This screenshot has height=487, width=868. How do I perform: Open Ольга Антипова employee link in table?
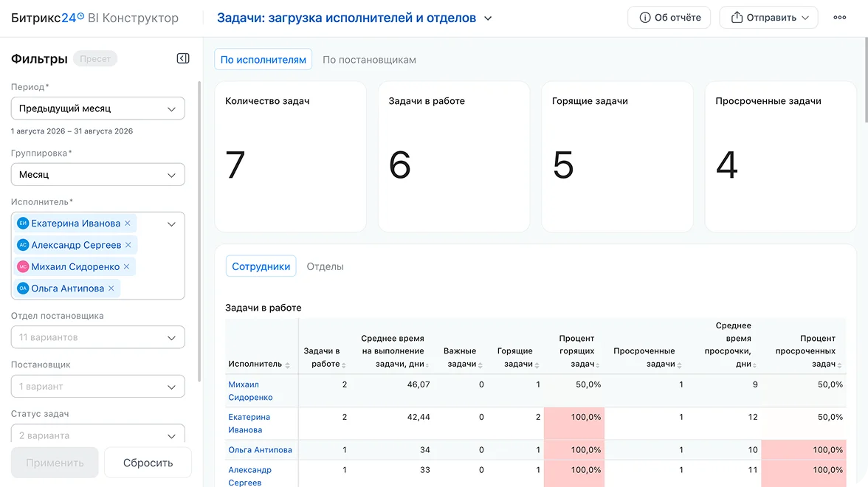[260, 450]
